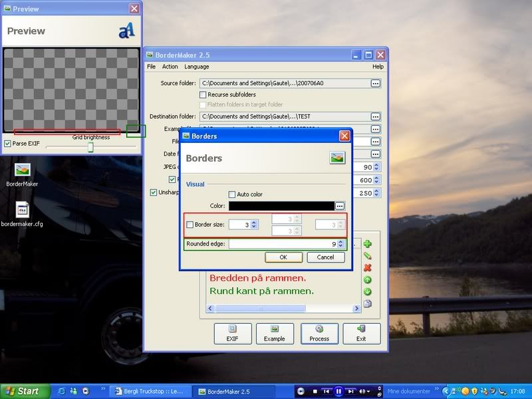Open the Windows Start menu

coord(25,392)
